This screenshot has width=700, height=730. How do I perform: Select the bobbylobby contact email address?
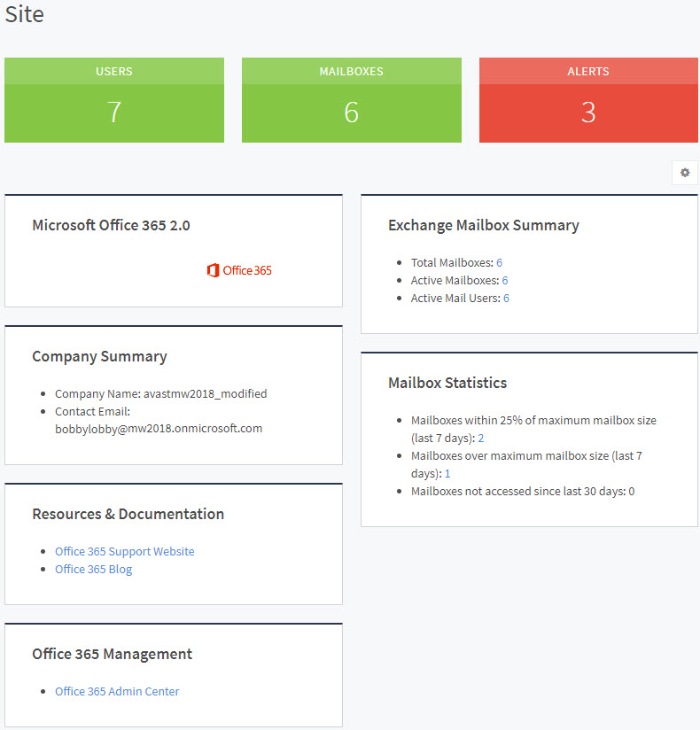pos(159,428)
